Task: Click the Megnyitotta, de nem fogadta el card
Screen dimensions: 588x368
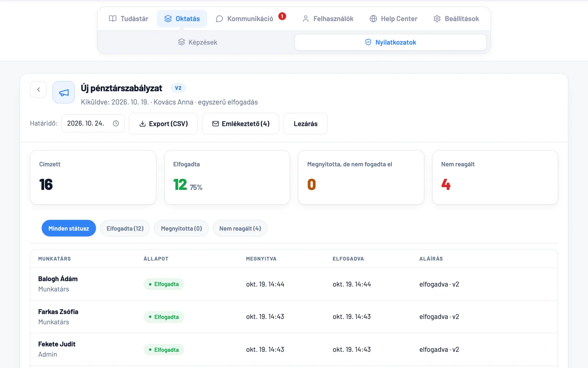Action: [x=361, y=177]
